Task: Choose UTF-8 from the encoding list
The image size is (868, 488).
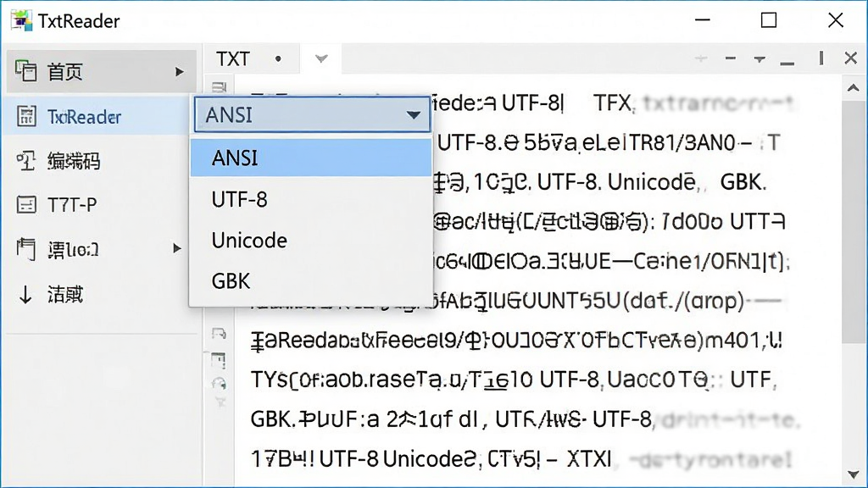Action: (x=310, y=199)
